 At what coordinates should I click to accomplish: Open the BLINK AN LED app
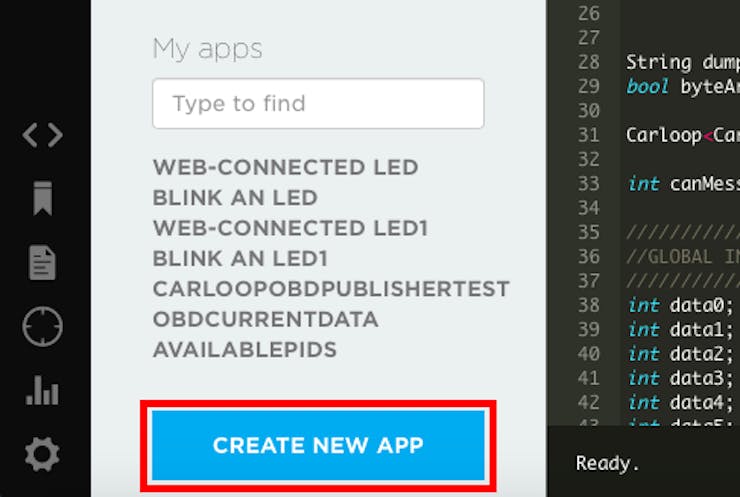[235, 198]
